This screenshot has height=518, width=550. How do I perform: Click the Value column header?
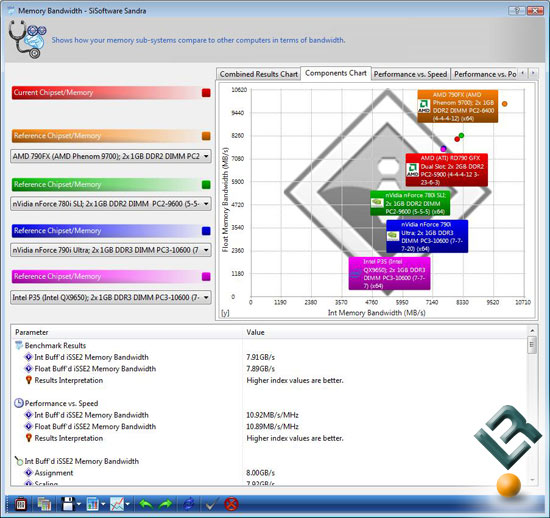(x=384, y=332)
